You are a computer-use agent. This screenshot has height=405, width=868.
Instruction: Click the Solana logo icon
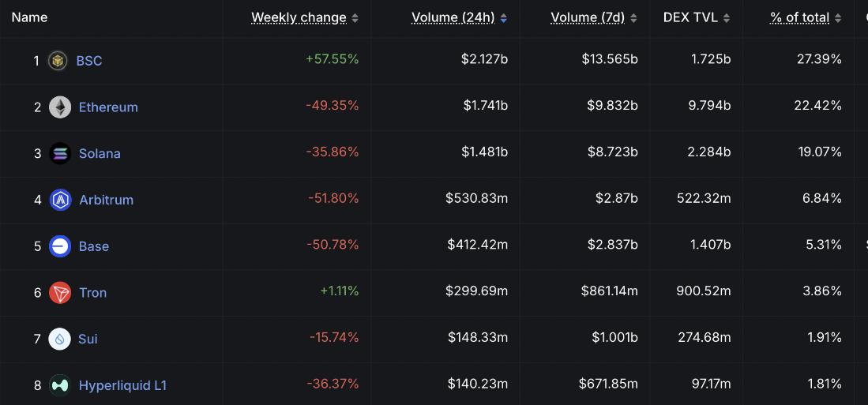click(60, 154)
